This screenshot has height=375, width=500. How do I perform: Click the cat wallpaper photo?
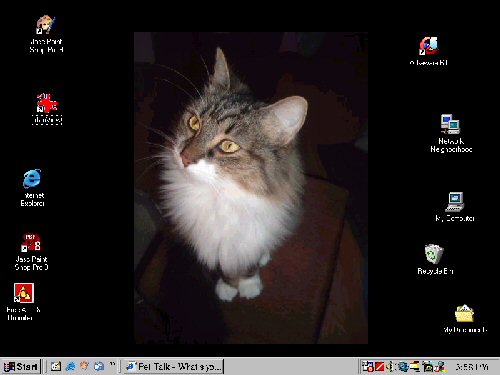[251, 188]
